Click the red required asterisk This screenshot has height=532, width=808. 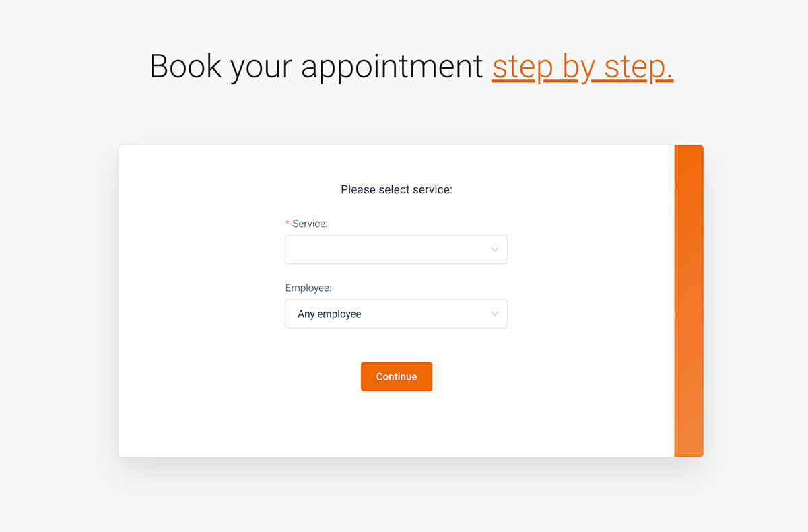click(288, 224)
